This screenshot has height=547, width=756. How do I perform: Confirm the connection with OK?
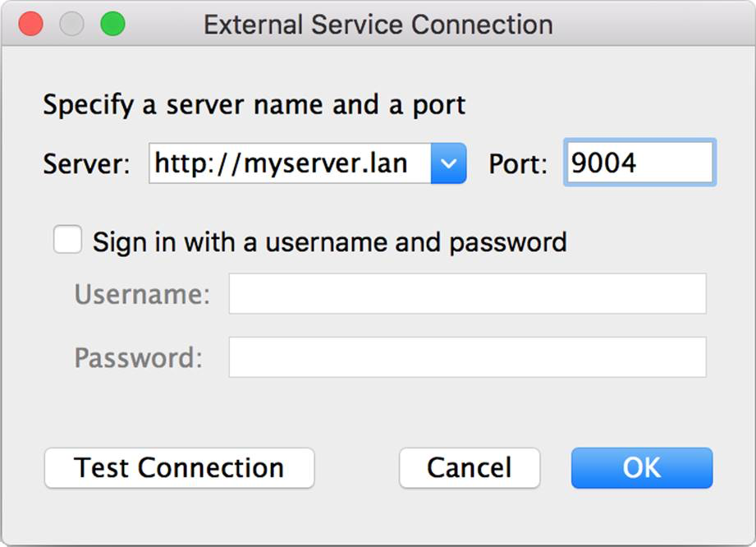pos(642,468)
